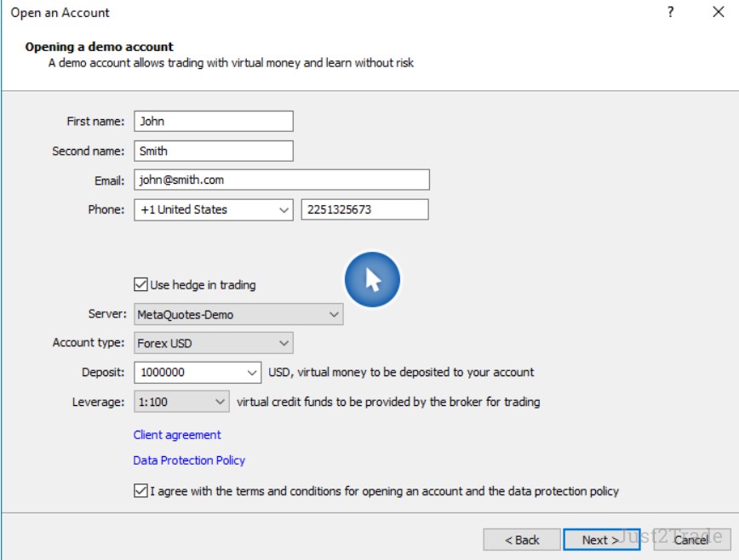Toggle the Use hedge in trading checkbox

pos(141,285)
